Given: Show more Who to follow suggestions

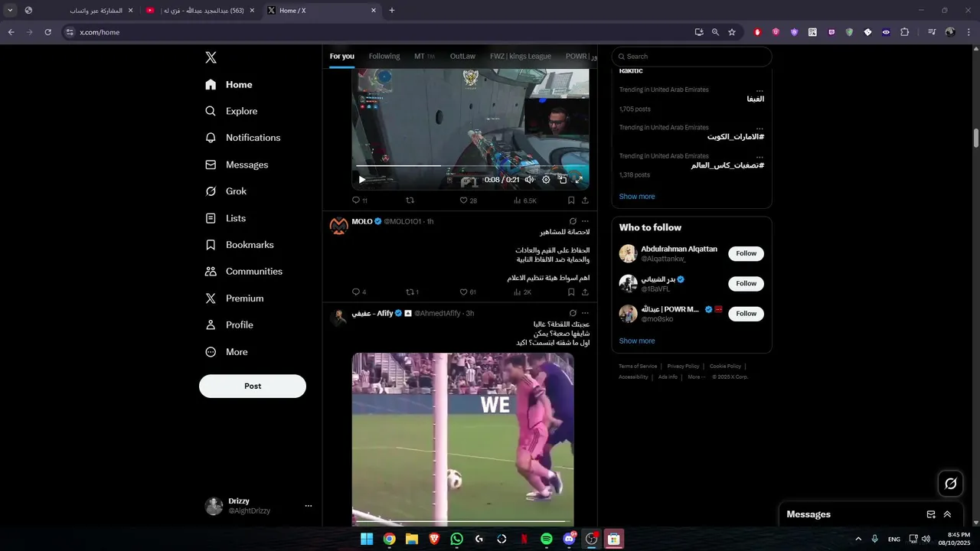Looking at the screenshot, I should point(637,341).
